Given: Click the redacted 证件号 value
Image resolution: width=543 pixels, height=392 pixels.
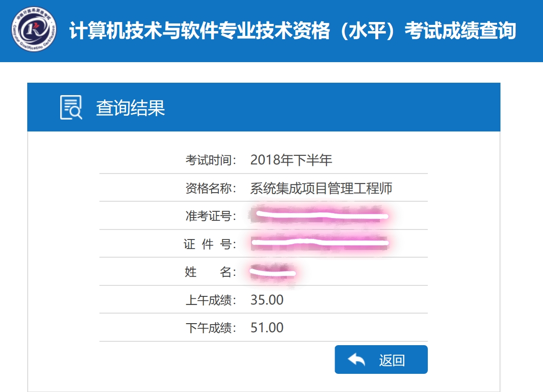Looking at the screenshot, I should pyautogui.click(x=320, y=242).
